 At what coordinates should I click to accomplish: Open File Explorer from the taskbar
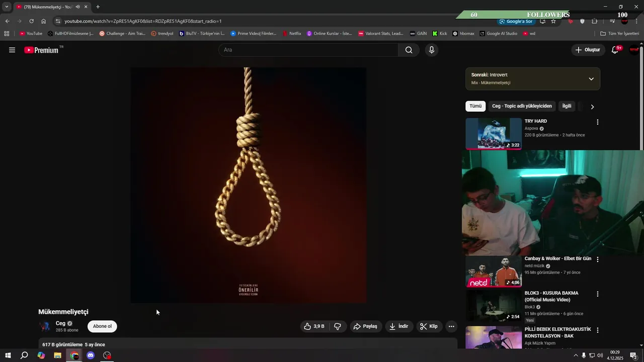pos(57,355)
